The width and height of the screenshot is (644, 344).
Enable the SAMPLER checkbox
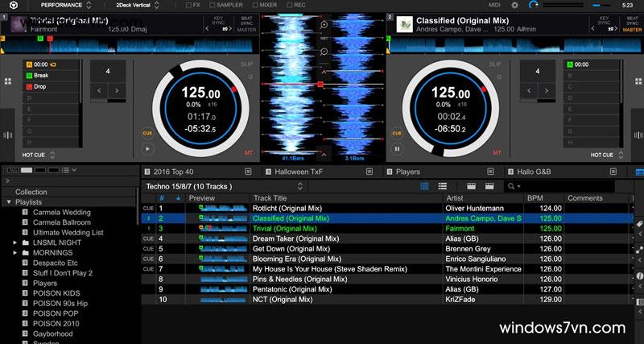[213, 6]
